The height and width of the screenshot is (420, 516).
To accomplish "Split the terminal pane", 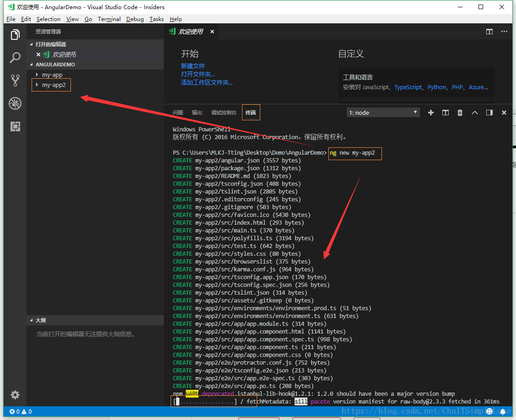I will [445, 113].
